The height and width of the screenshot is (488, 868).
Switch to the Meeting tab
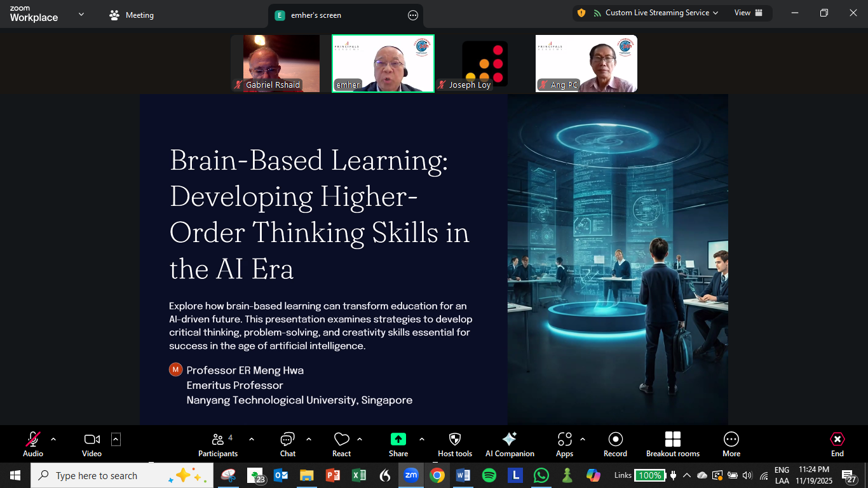coord(132,15)
